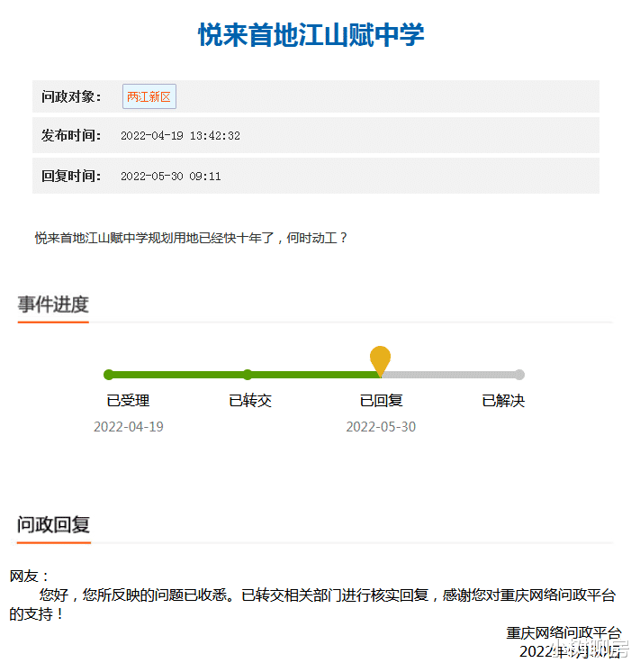Click the date 2022-05-30 under 已回复

point(381,427)
